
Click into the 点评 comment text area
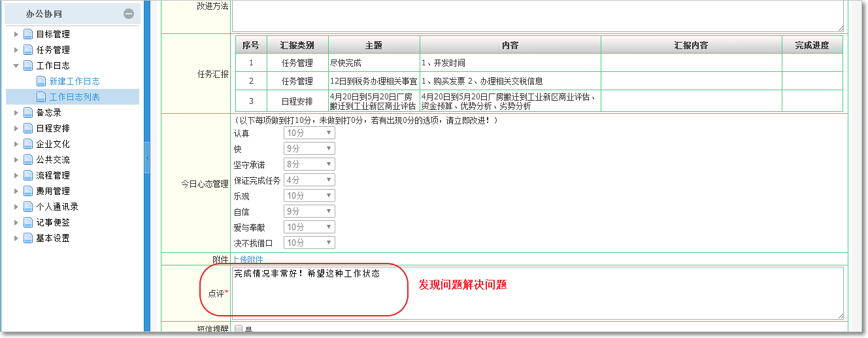point(537,293)
